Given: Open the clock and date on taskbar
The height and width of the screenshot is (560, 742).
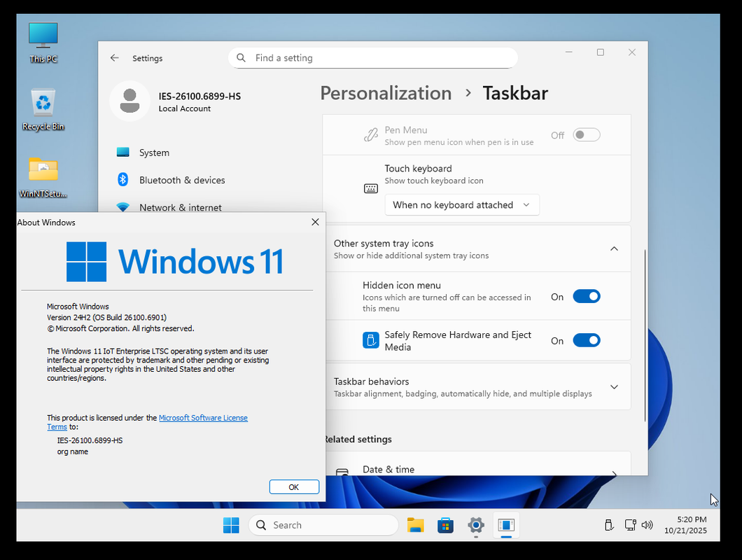Looking at the screenshot, I should tap(685, 525).
